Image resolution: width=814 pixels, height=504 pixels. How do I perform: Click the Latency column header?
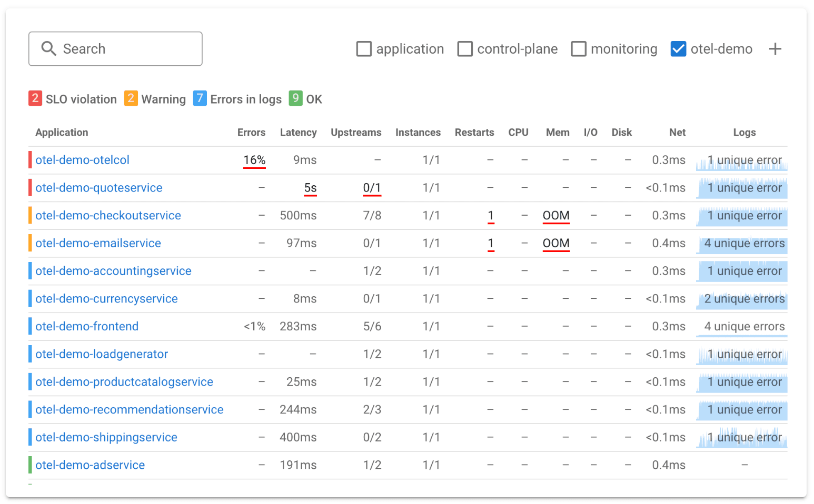click(298, 133)
